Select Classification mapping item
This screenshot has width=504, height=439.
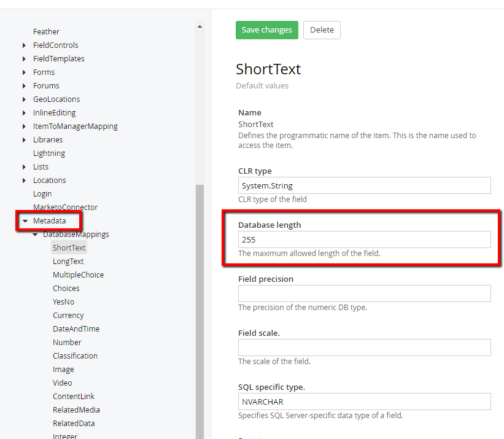[75, 355]
